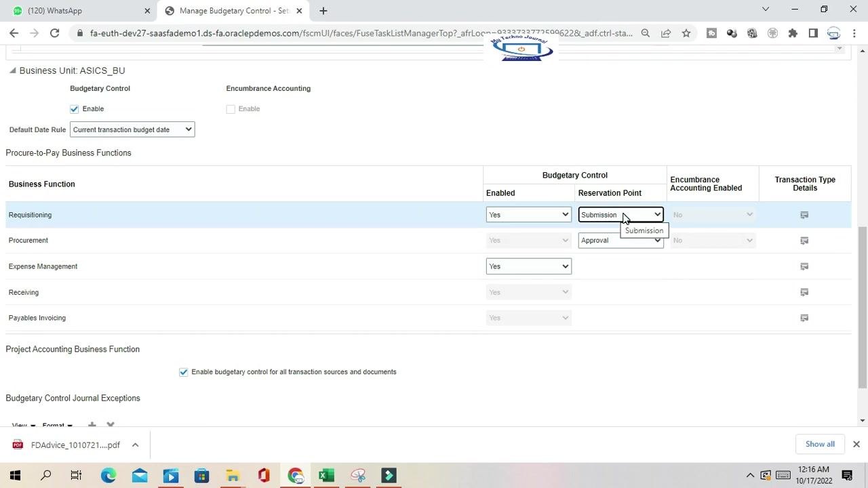
Task: Open Transaction Type Details for Payables Invoicing
Action: click(804, 318)
